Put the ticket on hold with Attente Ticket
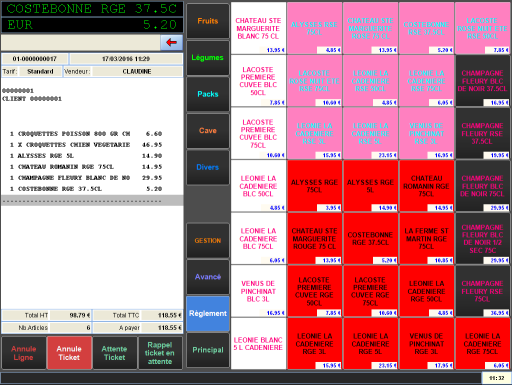The width and height of the screenshot is (512, 385). (x=115, y=353)
